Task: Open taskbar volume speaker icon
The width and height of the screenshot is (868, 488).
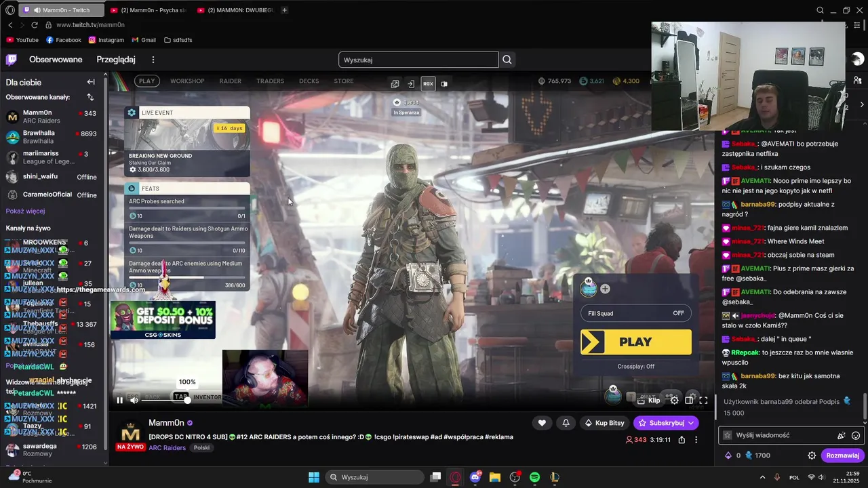Action: coord(821,477)
